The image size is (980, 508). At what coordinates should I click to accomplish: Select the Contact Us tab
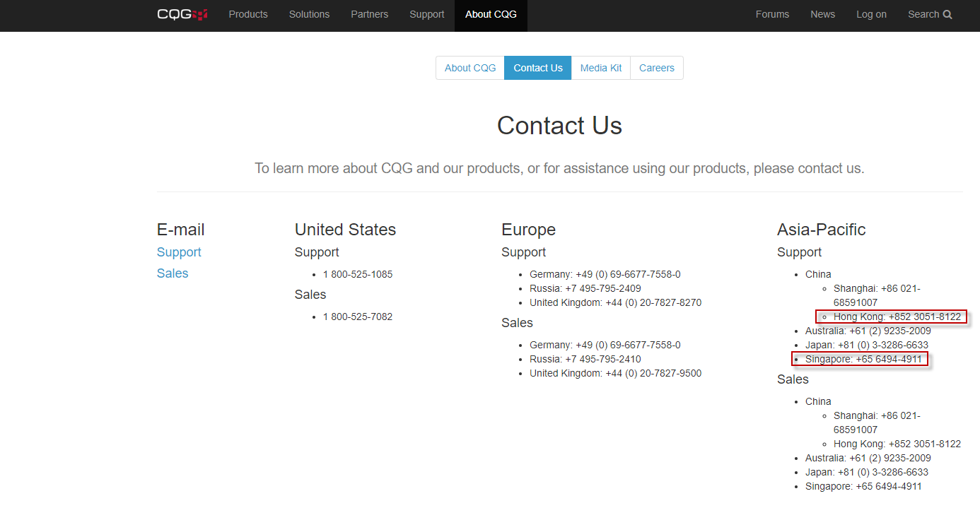coord(538,68)
